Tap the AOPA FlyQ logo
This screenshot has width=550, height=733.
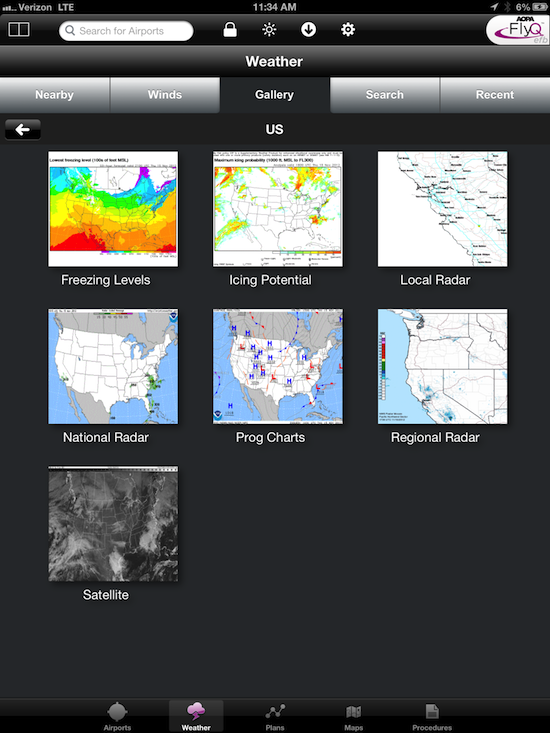(518, 30)
